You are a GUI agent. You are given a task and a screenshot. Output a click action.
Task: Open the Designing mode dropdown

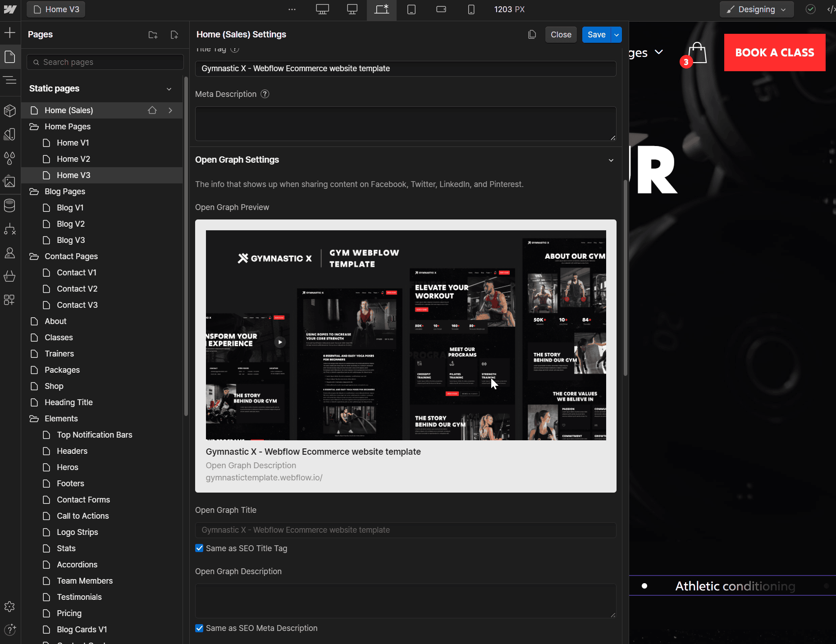point(757,9)
